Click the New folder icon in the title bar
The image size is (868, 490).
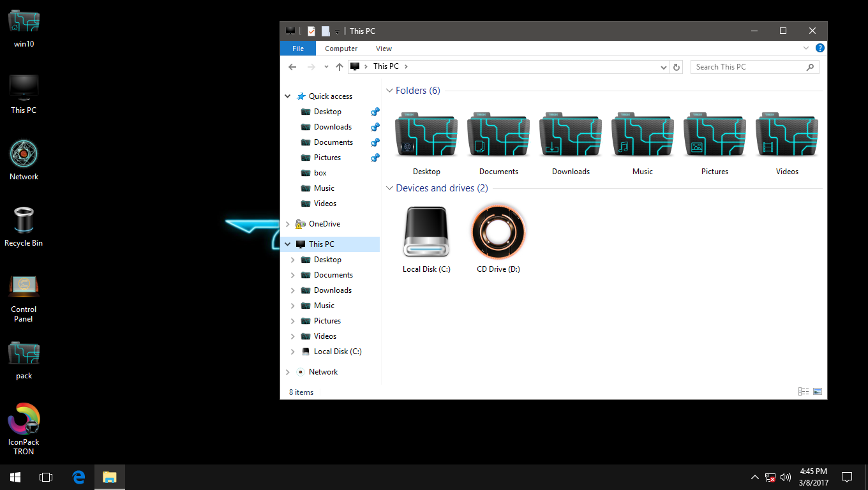[325, 31]
